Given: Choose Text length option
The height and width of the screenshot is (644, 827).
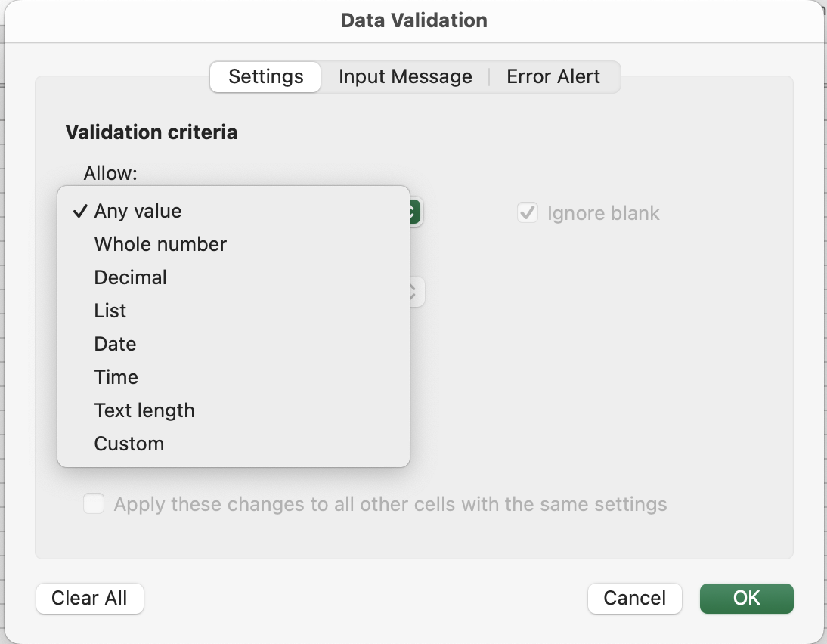Looking at the screenshot, I should click(144, 410).
